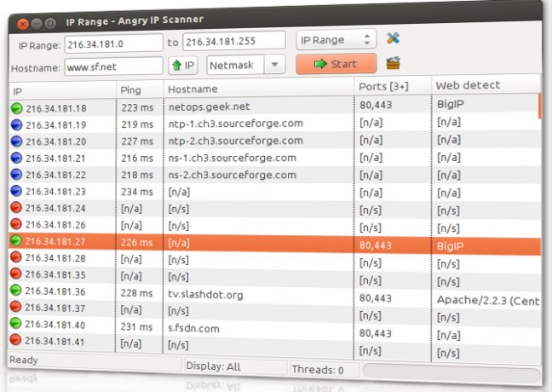Click the green status dot for 216.34.181.40
This screenshot has height=392, width=552.
(16, 325)
